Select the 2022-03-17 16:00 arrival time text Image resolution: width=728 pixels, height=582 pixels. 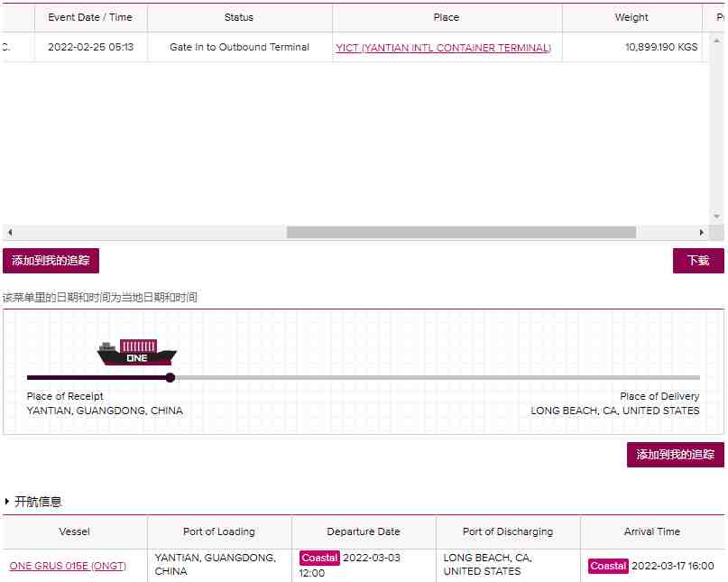click(673, 566)
